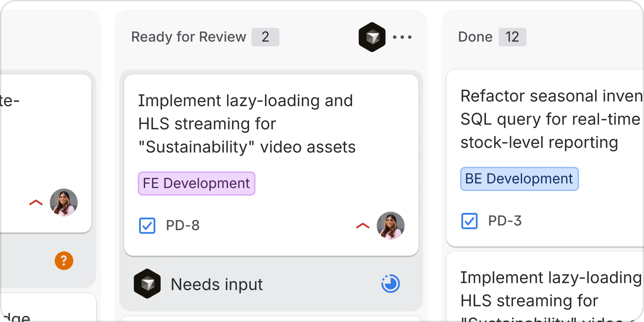Open issue key PD-8
This screenshot has width=644, height=322.
tap(183, 225)
